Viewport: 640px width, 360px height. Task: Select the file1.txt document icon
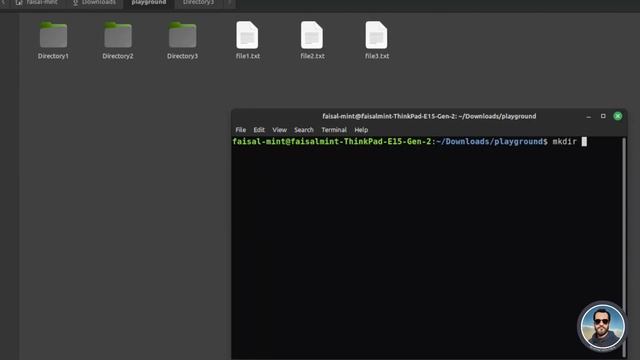pyautogui.click(x=247, y=35)
